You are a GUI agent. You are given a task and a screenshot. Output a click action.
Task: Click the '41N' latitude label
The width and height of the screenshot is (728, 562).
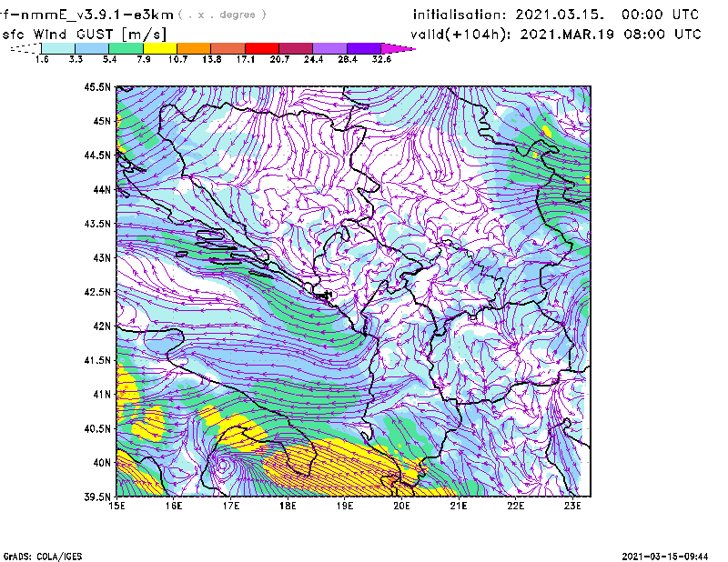pyautogui.click(x=102, y=394)
